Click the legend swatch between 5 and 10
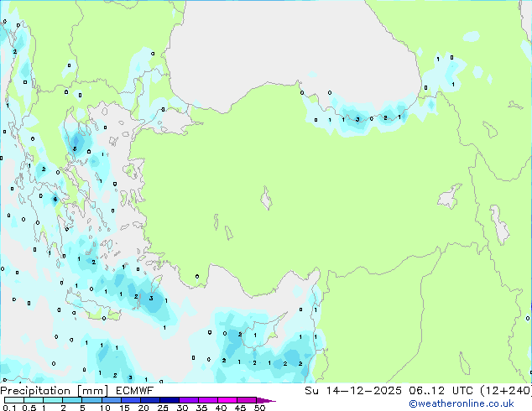This screenshot has width=532, height=411. coord(91,400)
